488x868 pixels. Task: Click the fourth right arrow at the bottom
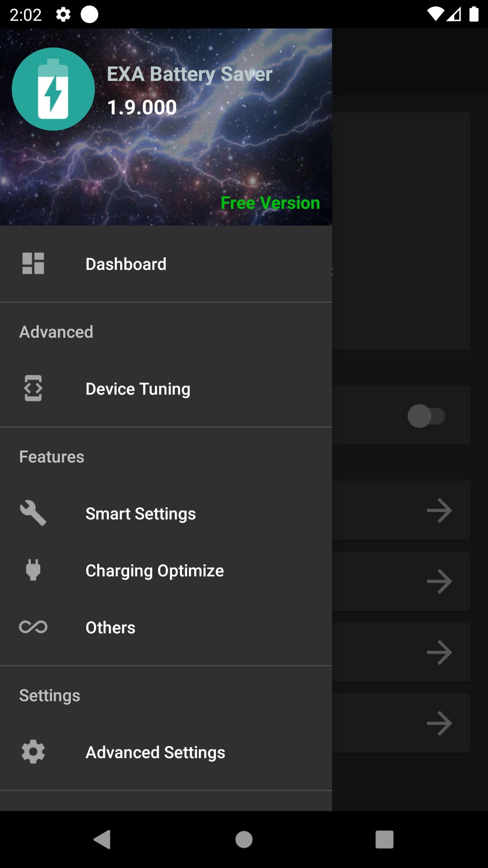point(439,723)
